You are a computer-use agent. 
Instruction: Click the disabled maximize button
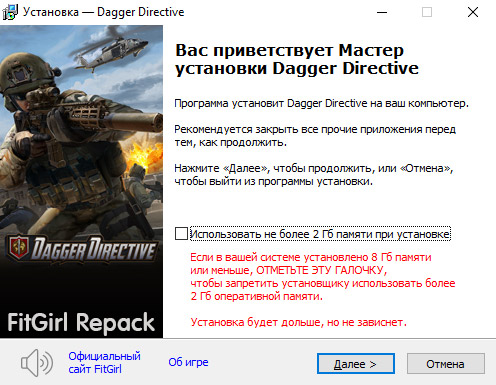pyautogui.click(x=427, y=12)
